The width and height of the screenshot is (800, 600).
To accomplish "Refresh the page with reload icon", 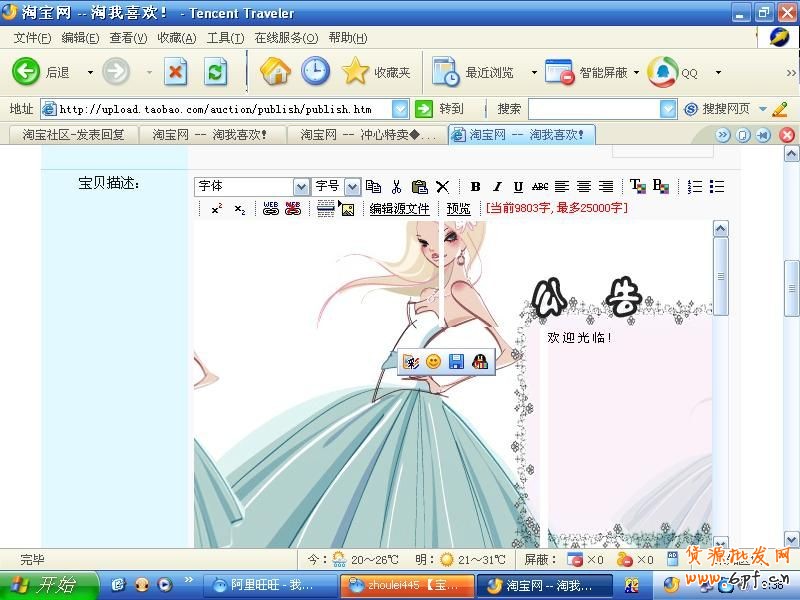I will (x=215, y=71).
